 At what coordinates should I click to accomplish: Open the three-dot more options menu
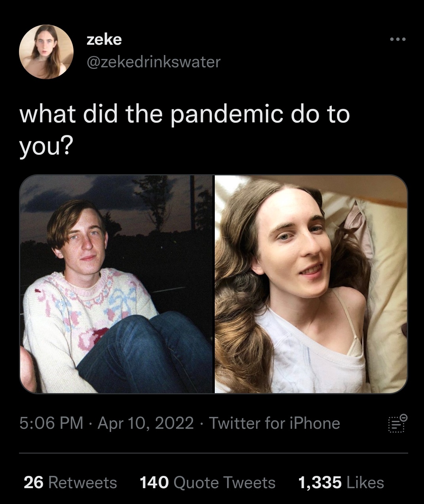pos(397,39)
